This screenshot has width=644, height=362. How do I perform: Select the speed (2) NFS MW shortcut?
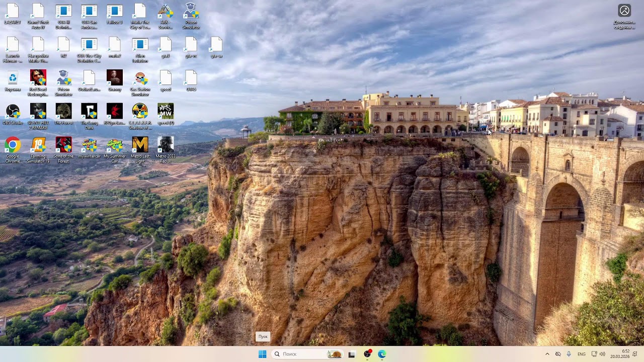(x=166, y=114)
